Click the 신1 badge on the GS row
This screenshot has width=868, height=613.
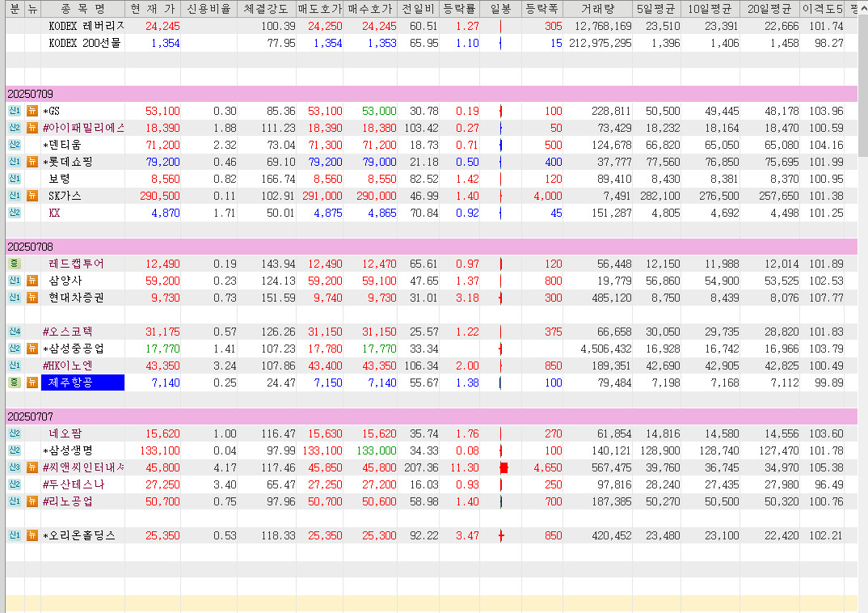pos(15,111)
